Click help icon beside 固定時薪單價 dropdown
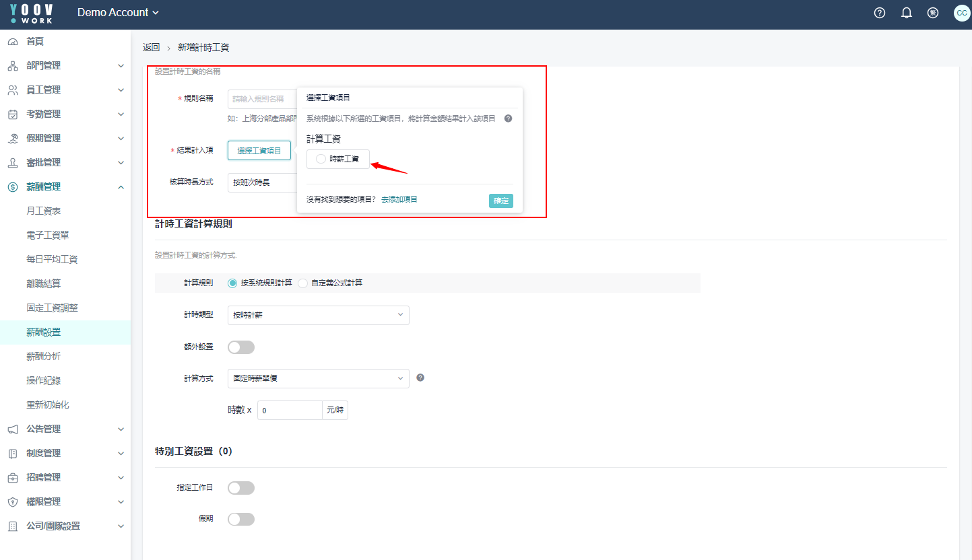This screenshot has width=972, height=560. (420, 378)
